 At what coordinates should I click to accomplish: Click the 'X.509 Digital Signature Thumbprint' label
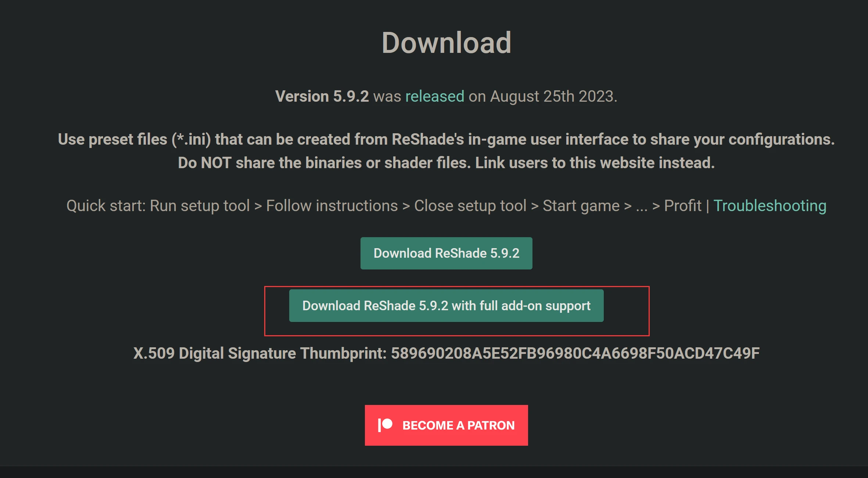[x=260, y=353]
